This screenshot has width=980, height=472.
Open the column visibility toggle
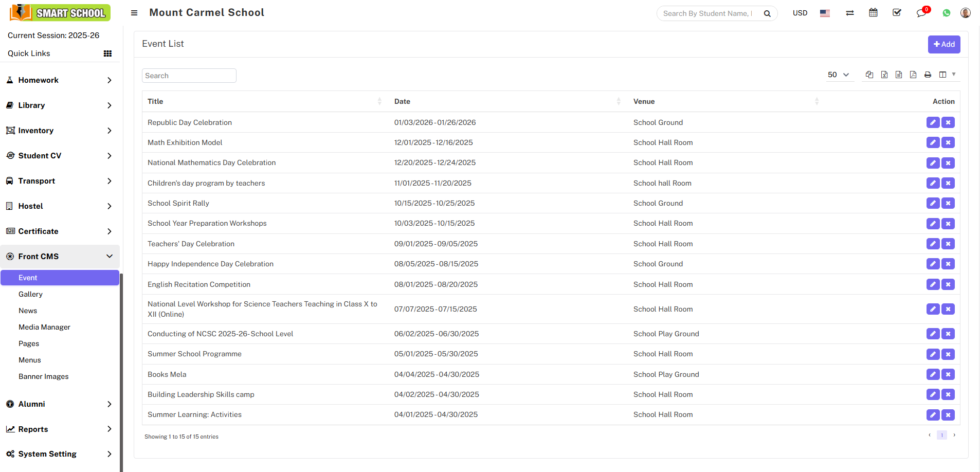tap(942, 75)
